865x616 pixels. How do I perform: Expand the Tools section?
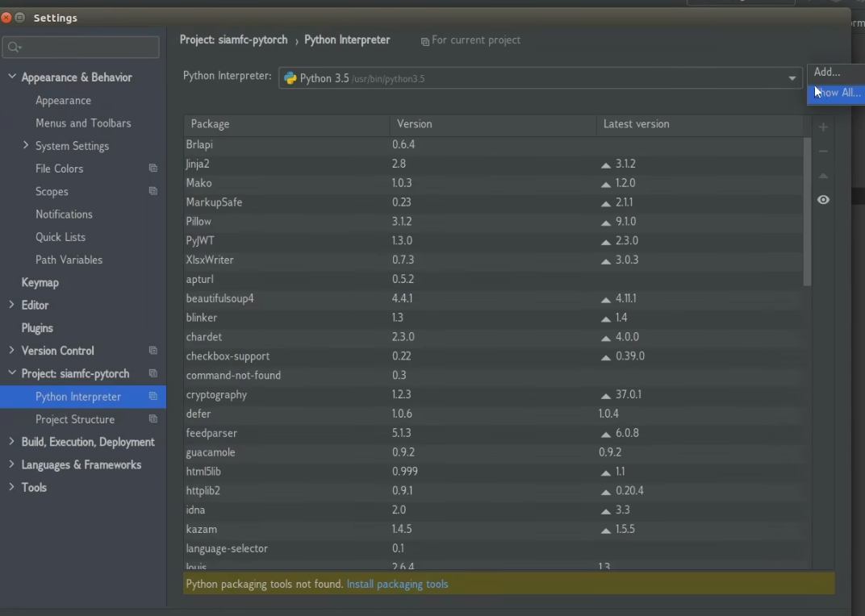[x=11, y=487]
